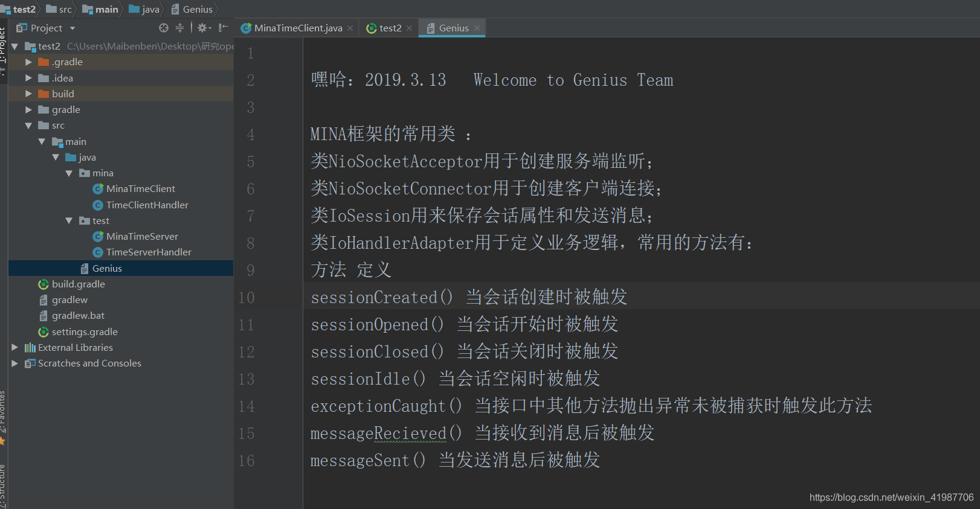Close the Genius editor tab
The width and height of the screenshot is (980, 509).
point(477,28)
